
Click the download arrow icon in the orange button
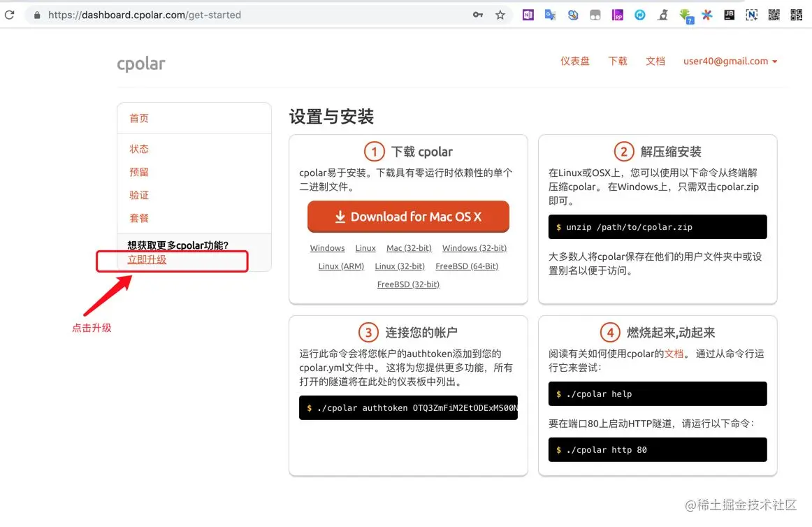(340, 217)
